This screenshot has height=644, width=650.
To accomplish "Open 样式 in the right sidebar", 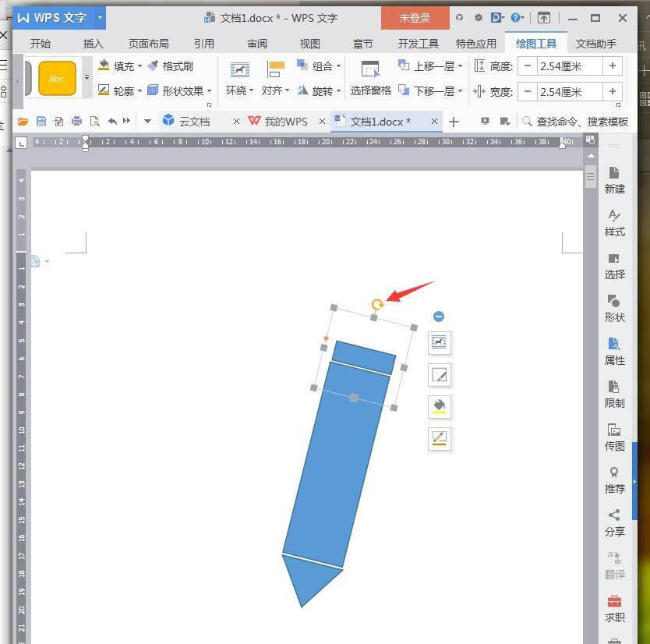I will click(x=614, y=223).
